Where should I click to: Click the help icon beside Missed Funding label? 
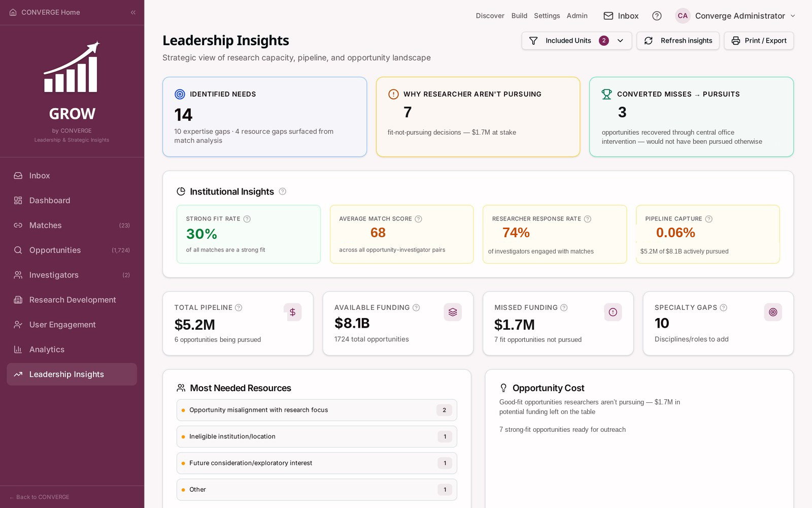[564, 307]
